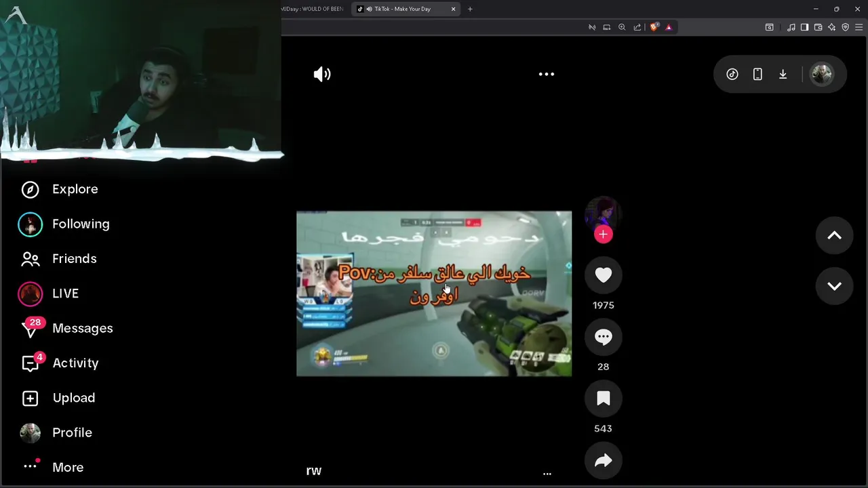Open Brave Rewards triangle icon

click(x=669, y=27)
